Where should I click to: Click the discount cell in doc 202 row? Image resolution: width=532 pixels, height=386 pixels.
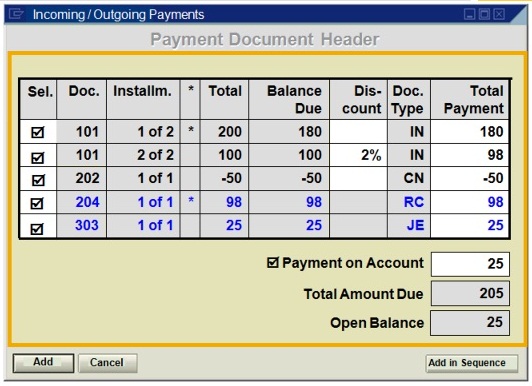(x=358, y=178)
